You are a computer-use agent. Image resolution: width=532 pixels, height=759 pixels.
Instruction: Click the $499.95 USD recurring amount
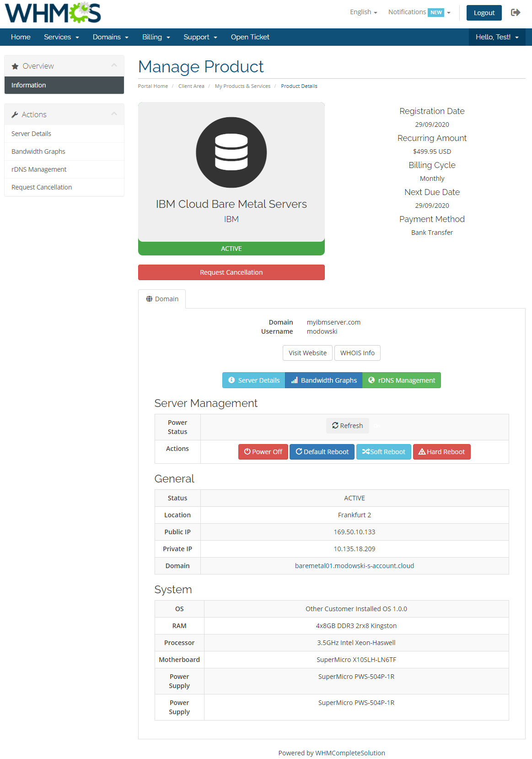(432, 152)
